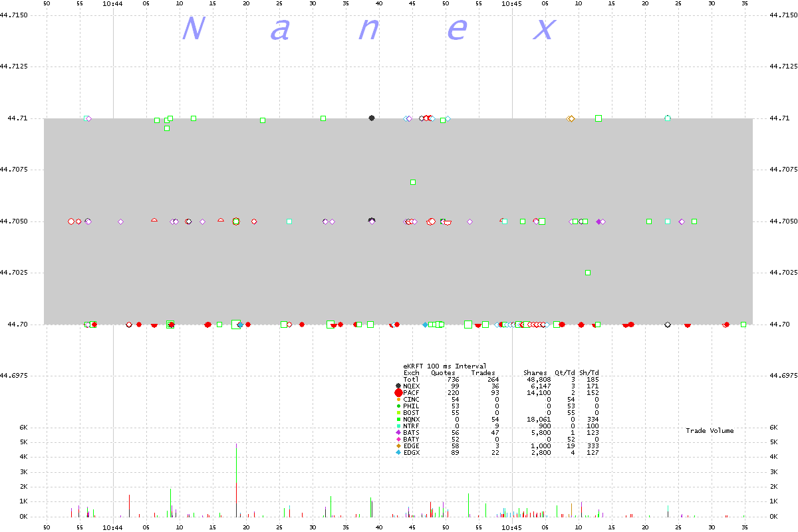Viewport: 798px width, 532px height.
Task: Click the '10:44' label on top time axis
Action: point(113,3)
